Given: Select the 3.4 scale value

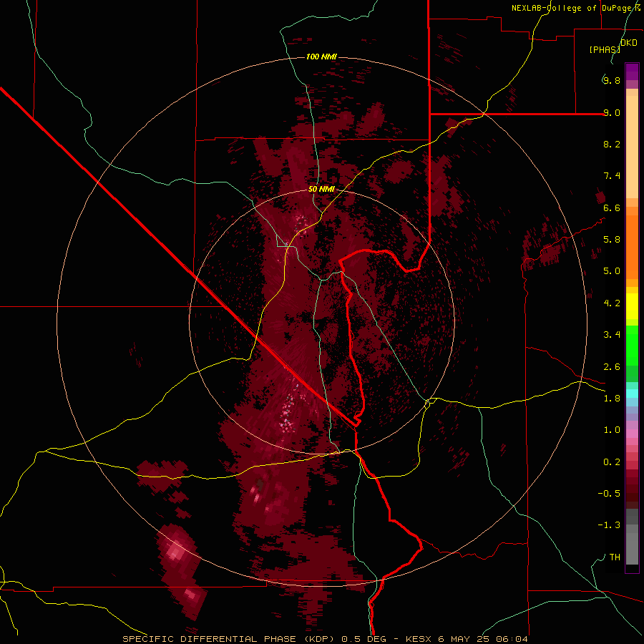Looking at the screenshot, I should click(612, 334).
